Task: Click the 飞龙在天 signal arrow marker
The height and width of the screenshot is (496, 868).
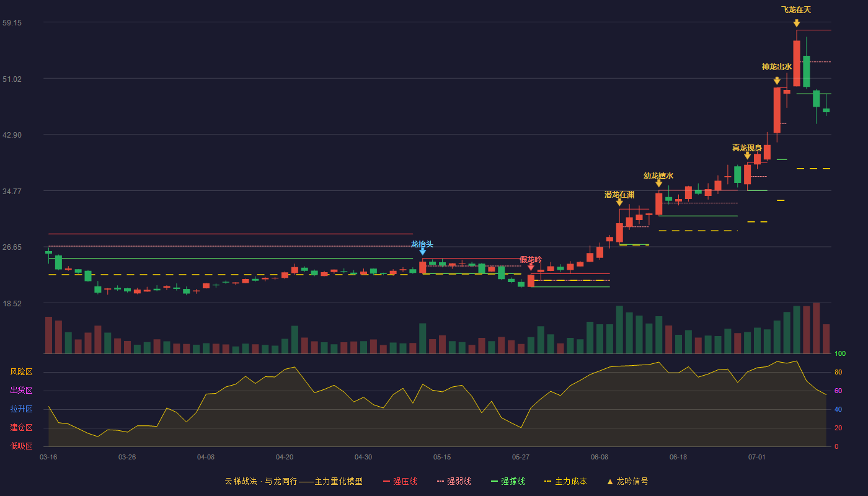Action: point(797,24)
